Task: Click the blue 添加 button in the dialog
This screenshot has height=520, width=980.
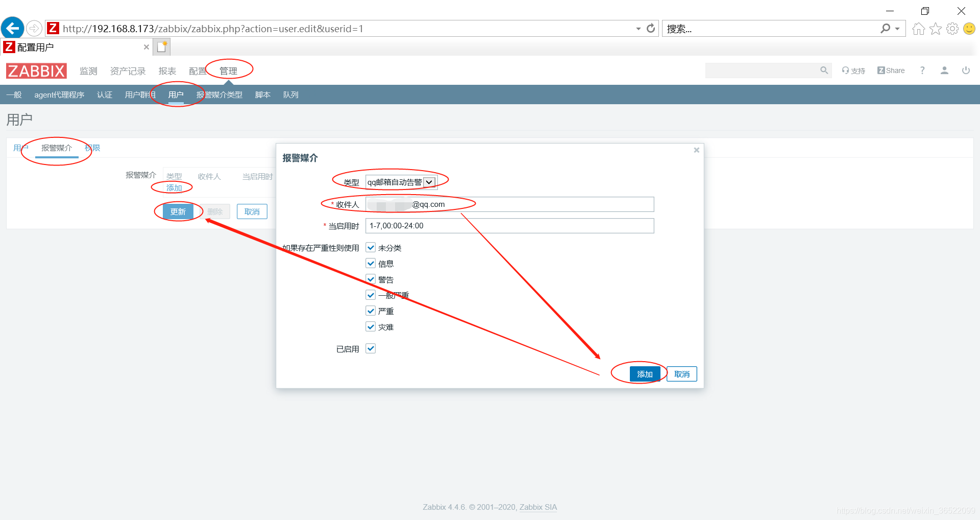Action: pos(645,374)
